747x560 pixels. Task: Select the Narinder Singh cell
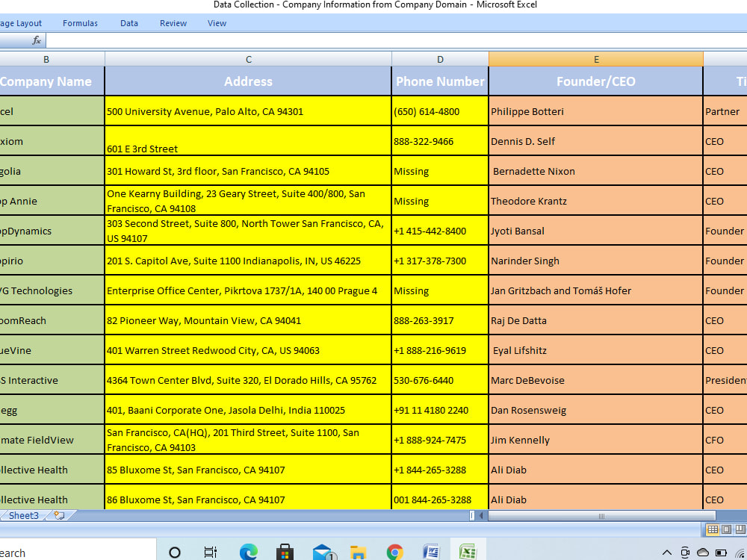[596, 261]
